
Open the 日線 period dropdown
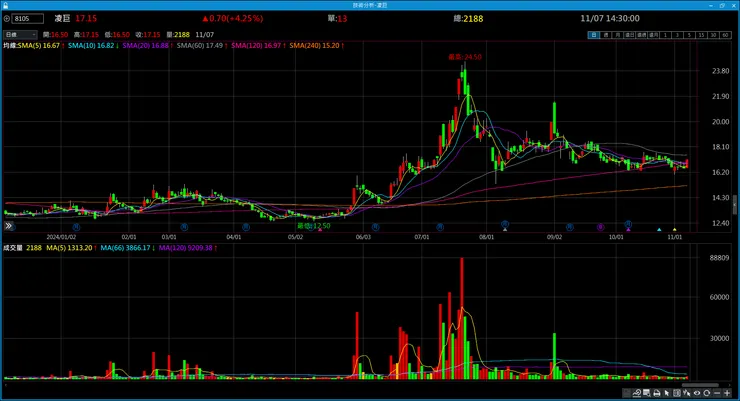(x=20, y=34)
